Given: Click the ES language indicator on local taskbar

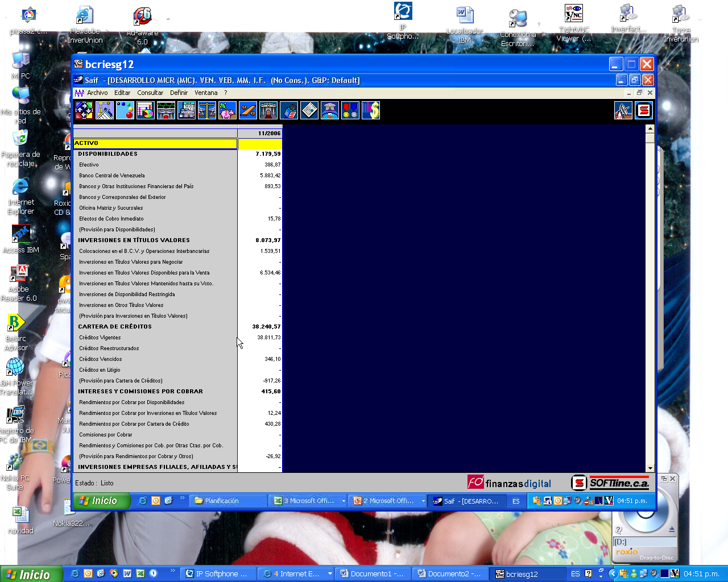Looking at the screenshot, I should (x=576, y=573).
